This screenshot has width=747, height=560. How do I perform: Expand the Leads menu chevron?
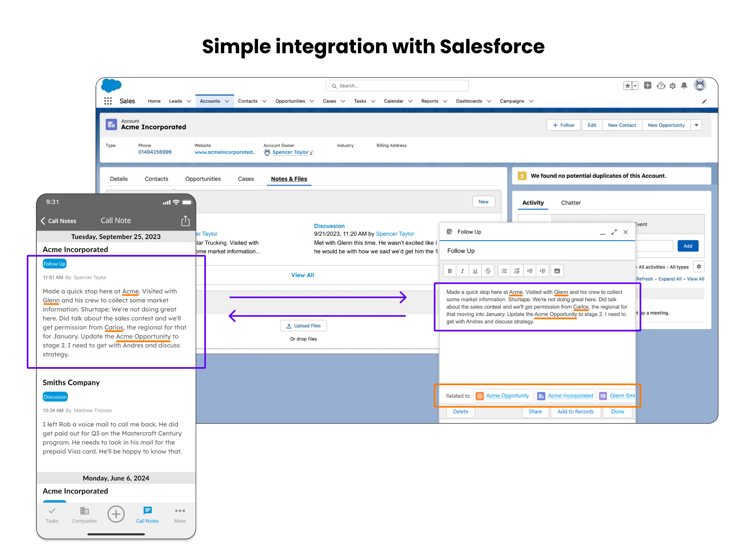(189, 101)
